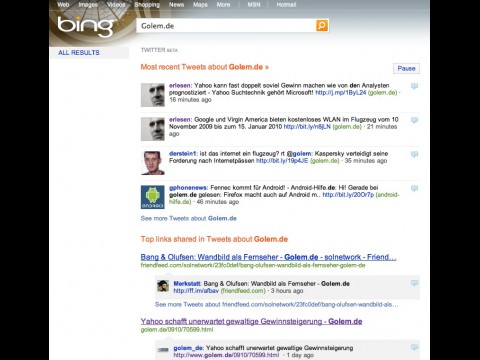Open Merkstatt username link

187,284
